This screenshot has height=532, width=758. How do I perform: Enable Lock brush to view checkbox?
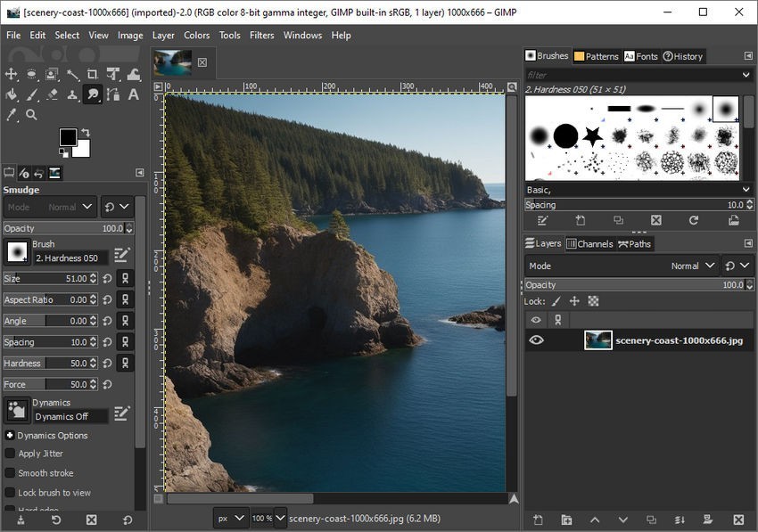pos(10,493)
